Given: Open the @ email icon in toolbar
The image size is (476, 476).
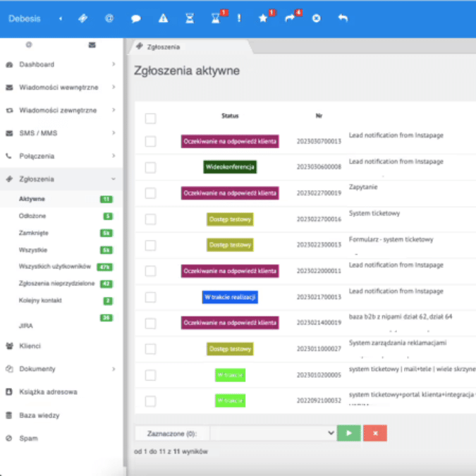Looking at the screenshot, I should [109, 19].
